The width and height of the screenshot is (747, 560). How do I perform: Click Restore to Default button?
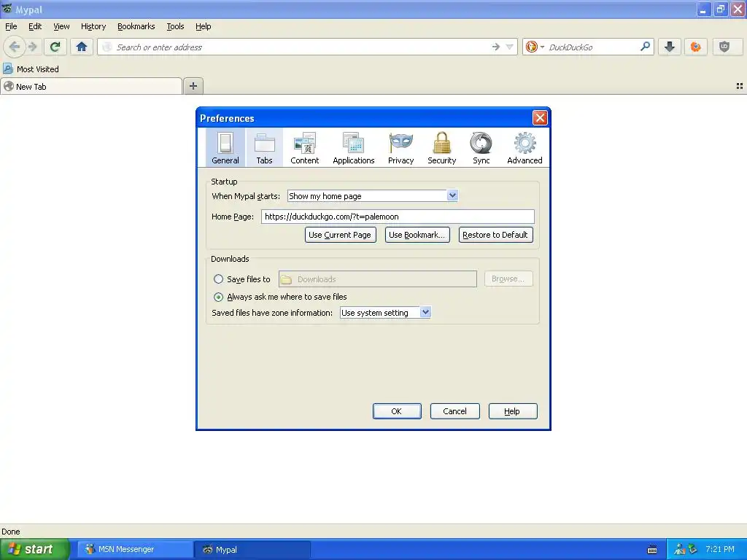click(x=495, y=235)
